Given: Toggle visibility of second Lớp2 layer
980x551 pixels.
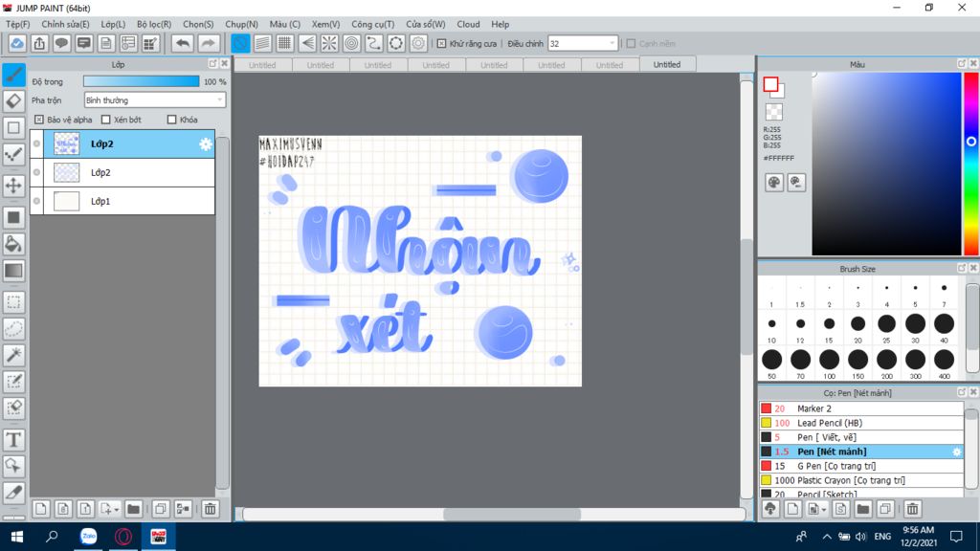Looking at the screenshot, I should point(37,172).
